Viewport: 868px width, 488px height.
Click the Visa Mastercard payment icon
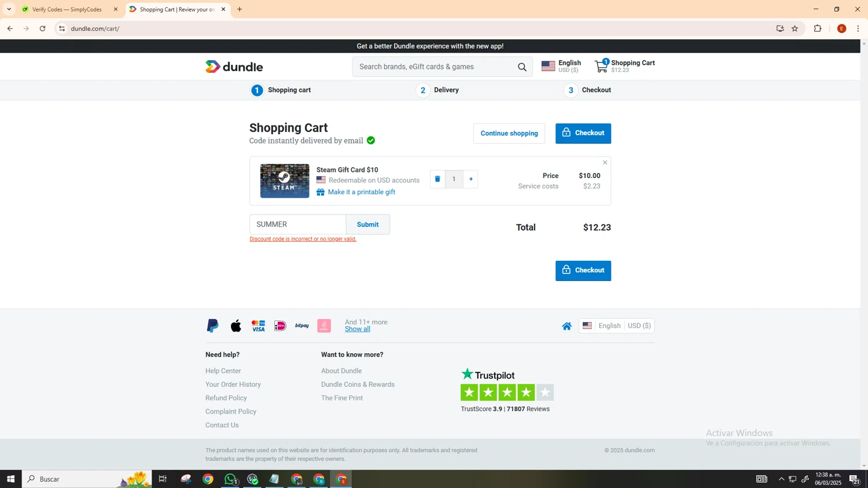pyautogui.click(x=258, y=326)
